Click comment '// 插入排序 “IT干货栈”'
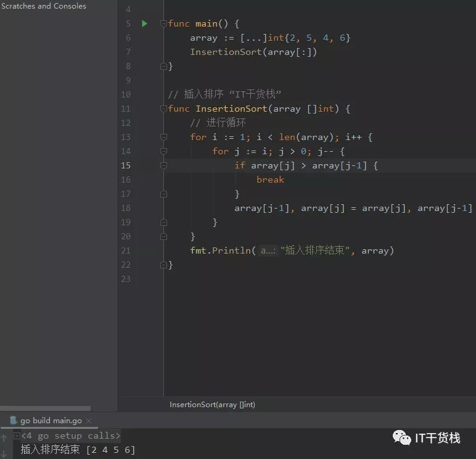The width and height of the screenshot is (476, 459). coord(224,94)
